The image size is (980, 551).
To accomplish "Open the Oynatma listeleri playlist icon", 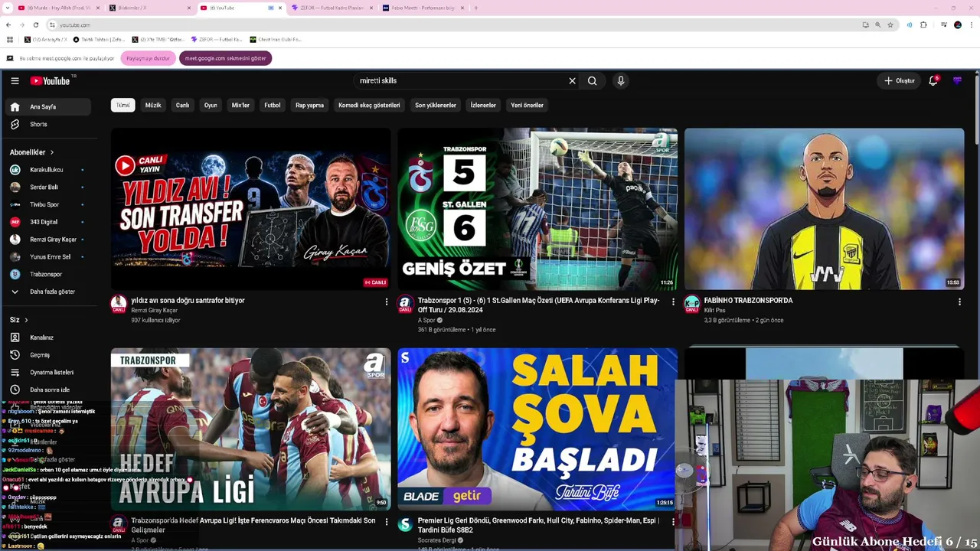I will [15, 373].
